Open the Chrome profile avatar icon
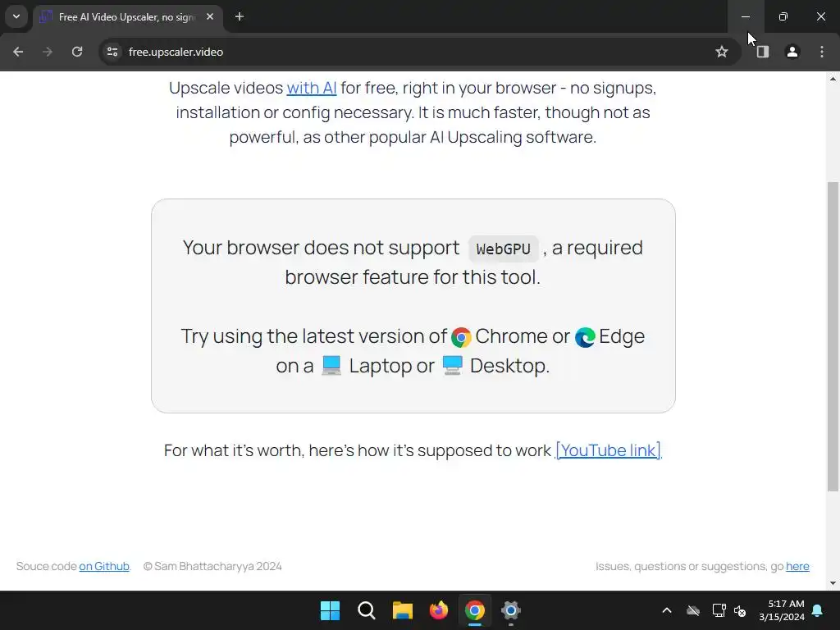840x630 pixels. pos(792,52)
